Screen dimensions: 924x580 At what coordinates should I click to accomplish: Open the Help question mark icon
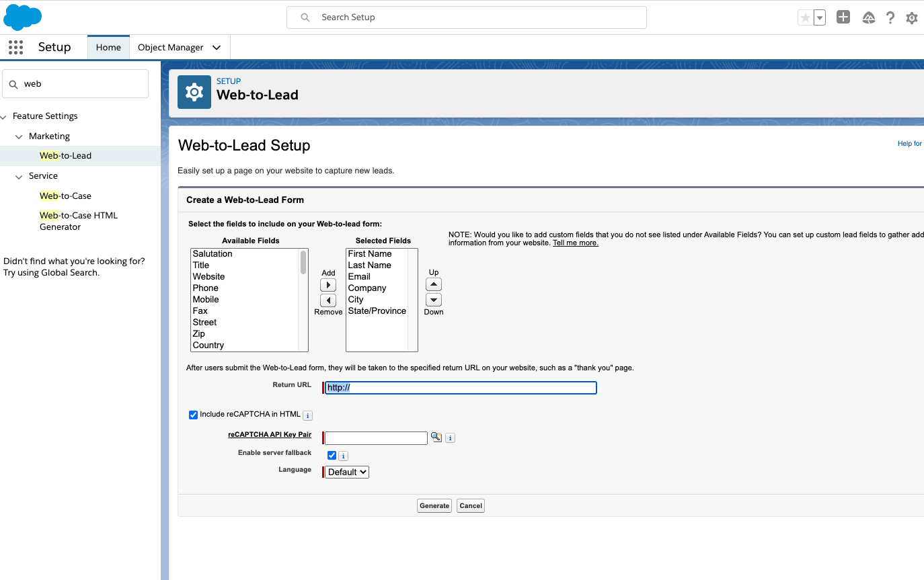(x=890, y=18)
